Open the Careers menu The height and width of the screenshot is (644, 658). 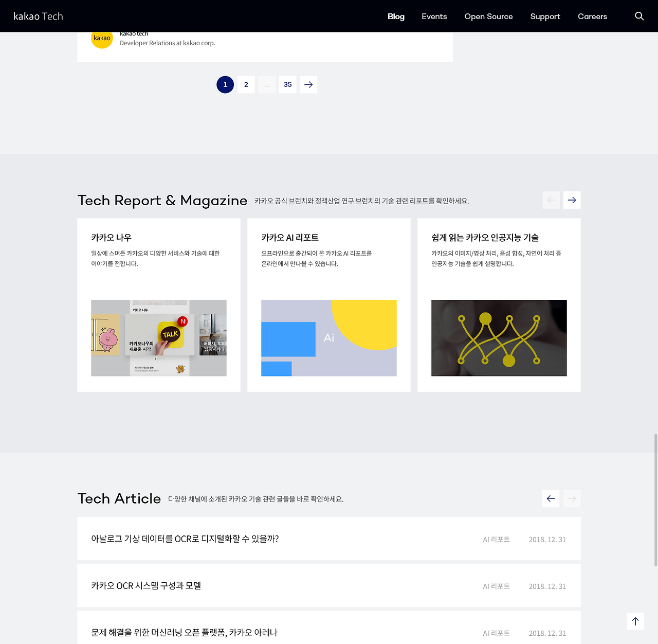click(x=592, y=16)
